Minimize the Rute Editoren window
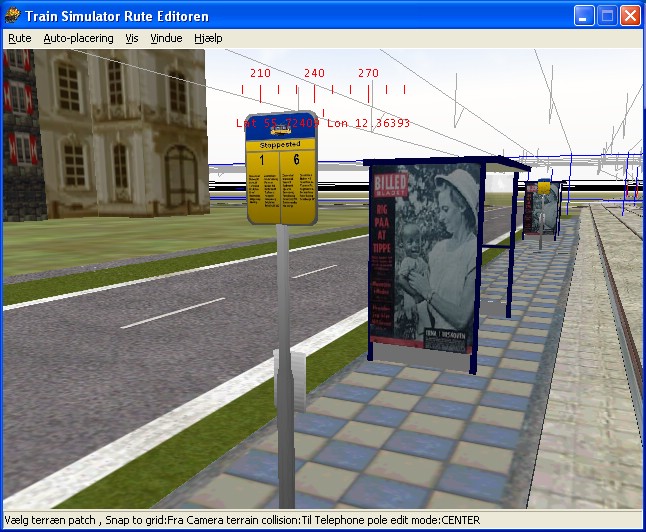Image resolution: width=646 pixels, height=532 pixels. coord(584,16)
